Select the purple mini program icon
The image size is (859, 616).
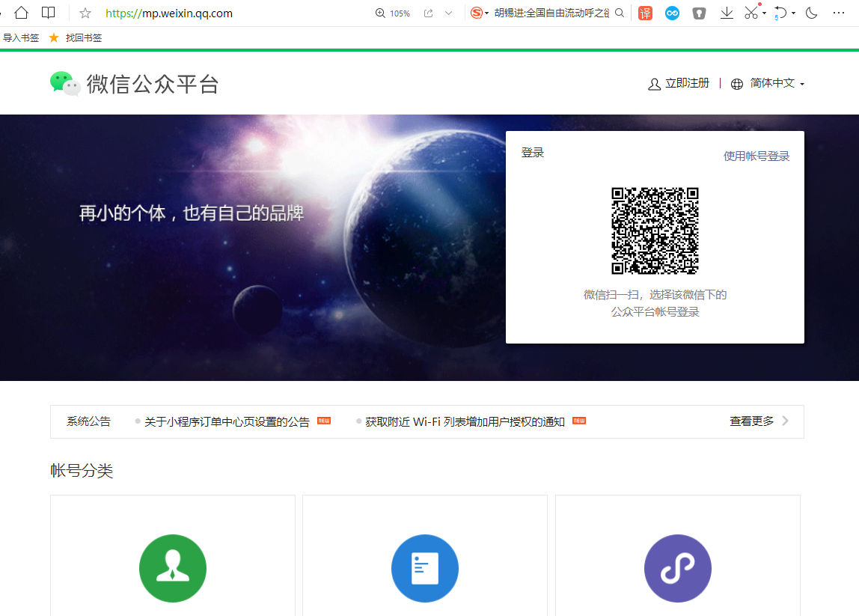click(x=678, y=568)
